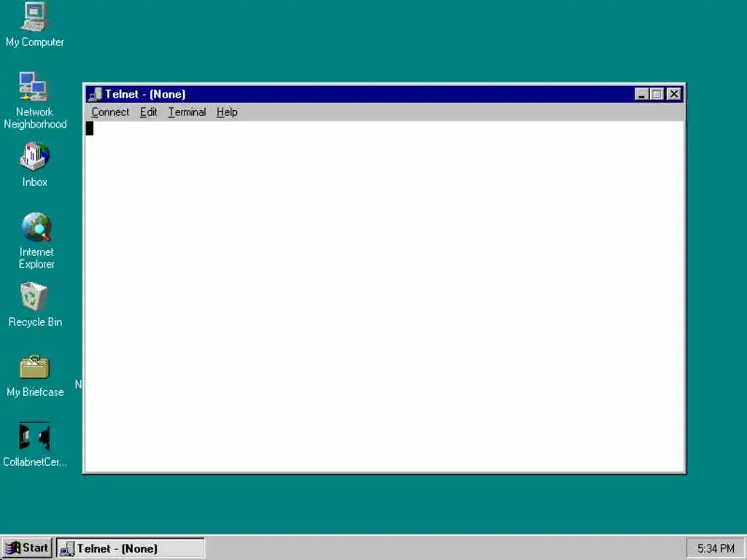The width and height of the screenshot is (747, 560).
Task: Click the Telnet - (None) taskbar button
Action: pos(131,548)
